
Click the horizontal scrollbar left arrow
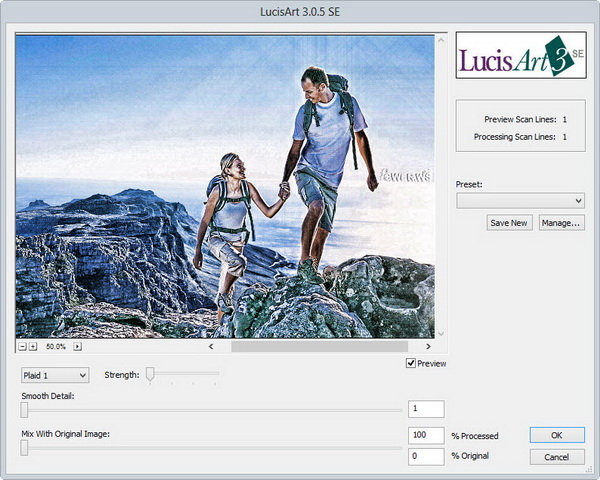[x=210, y=346]
